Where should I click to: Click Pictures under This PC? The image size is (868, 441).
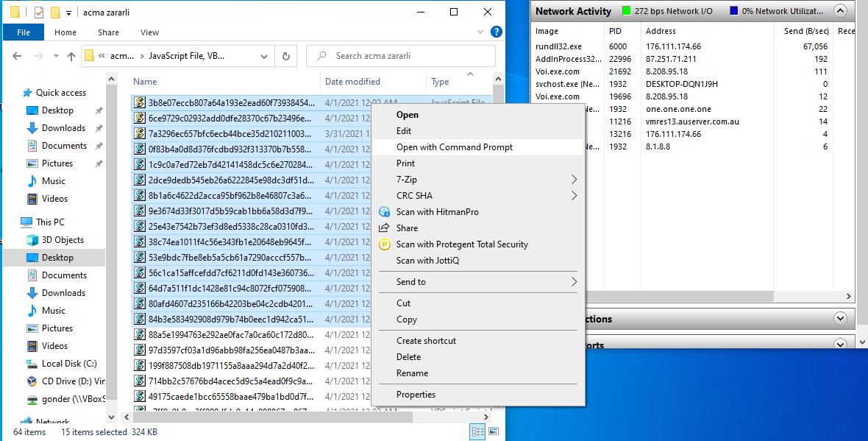(x=57, y=328)
